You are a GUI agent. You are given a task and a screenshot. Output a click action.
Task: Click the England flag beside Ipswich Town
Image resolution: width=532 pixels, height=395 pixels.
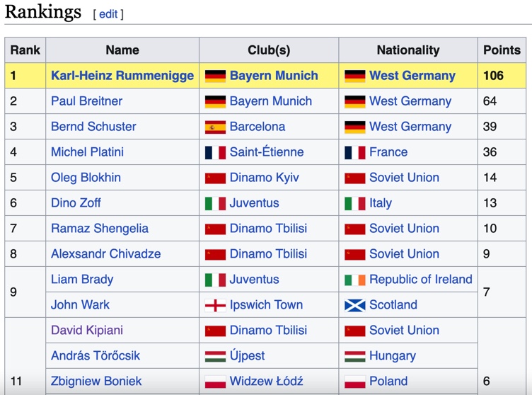[215, 305]
